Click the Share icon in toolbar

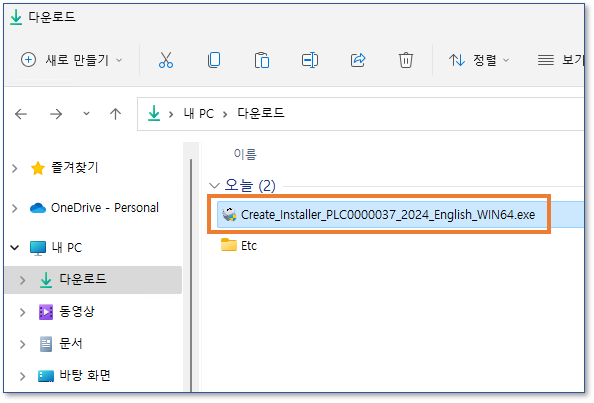pyautogui.click(x=358, y=60)
